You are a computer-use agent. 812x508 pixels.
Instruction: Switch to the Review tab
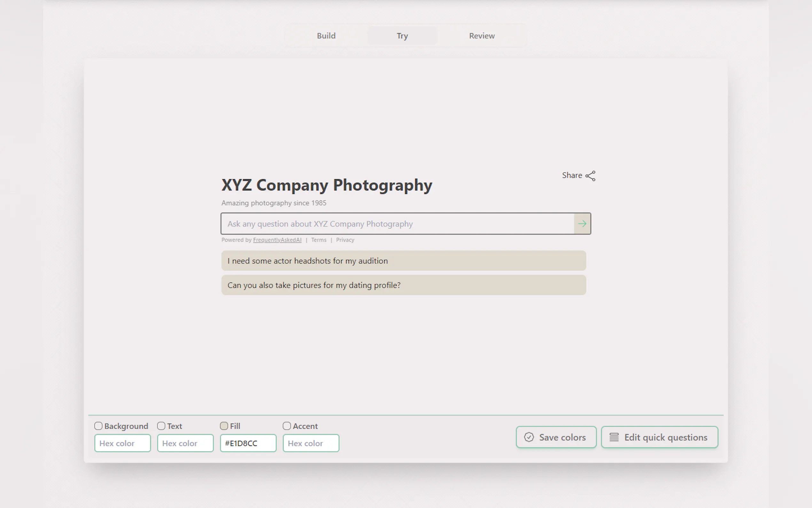pos(482,36)
